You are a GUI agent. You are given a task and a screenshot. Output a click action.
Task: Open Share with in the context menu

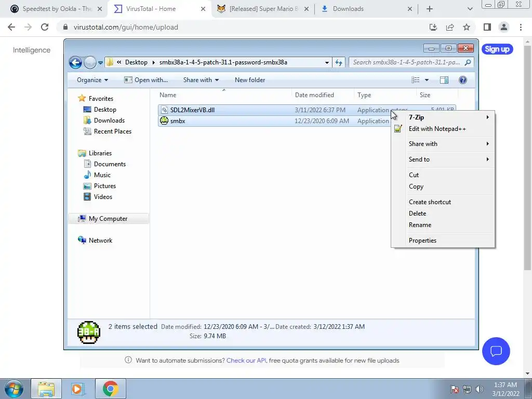(443, 144)
